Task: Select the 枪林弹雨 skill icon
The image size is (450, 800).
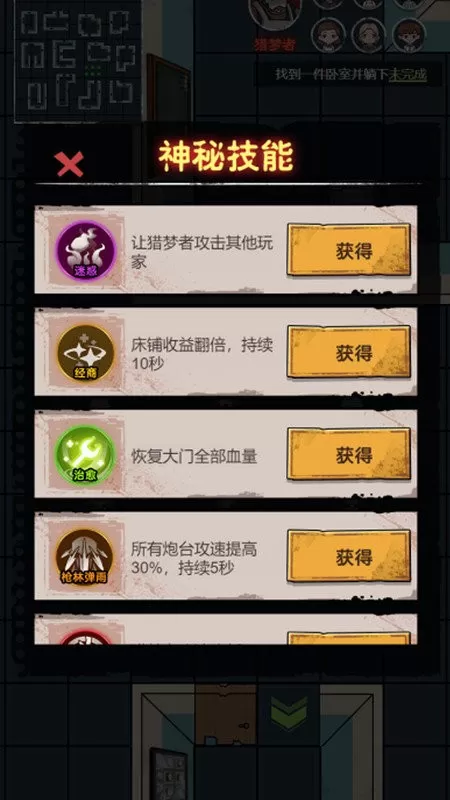Action: click(85, 557)
